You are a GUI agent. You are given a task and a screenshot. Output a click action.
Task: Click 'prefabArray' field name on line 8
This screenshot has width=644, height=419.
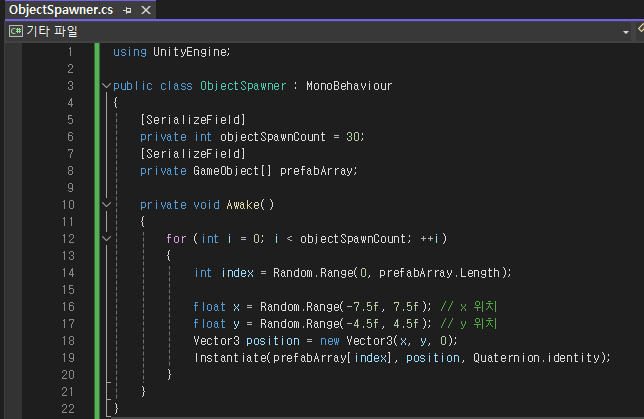click(x=316, y=170)
